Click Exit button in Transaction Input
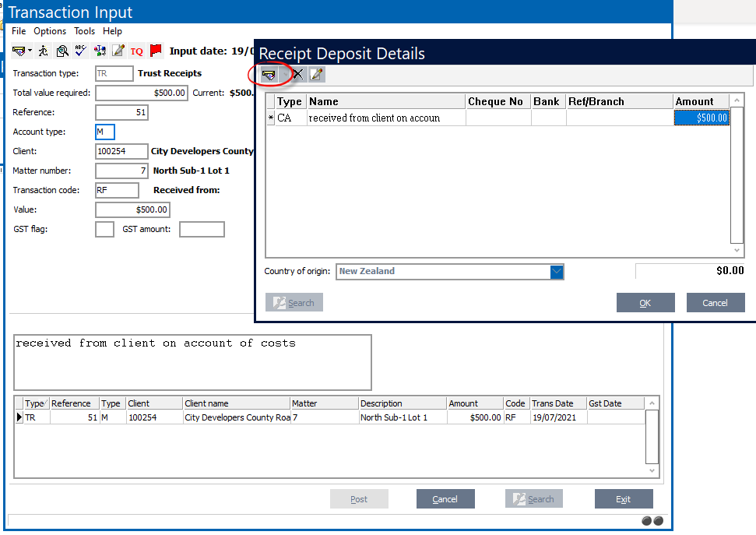 point(623,499)
